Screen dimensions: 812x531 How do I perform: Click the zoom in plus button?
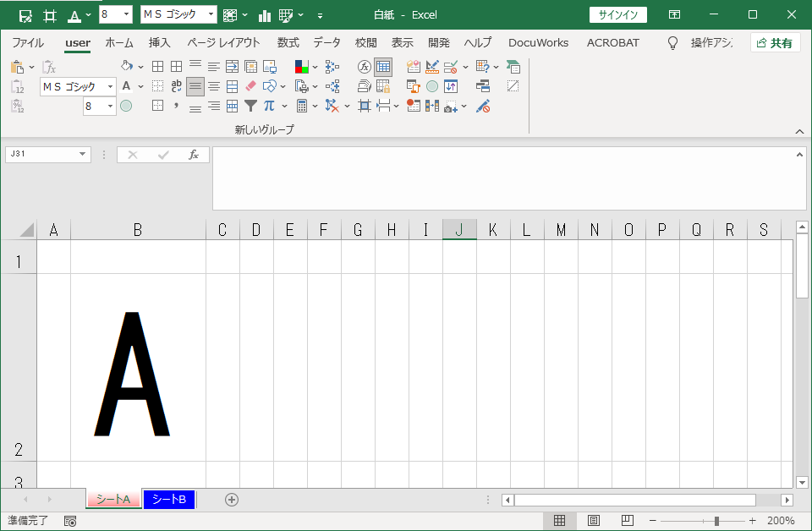(x=752, y=521)
